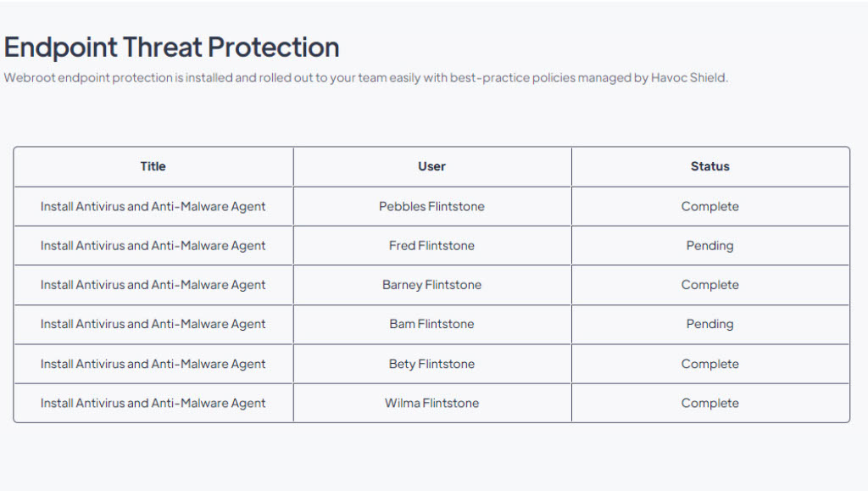Open Bety Flintstone user entry

(431, 365)
